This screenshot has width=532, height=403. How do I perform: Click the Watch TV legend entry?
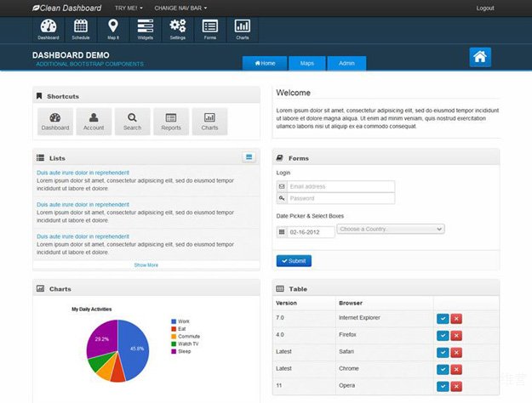pos(186,343)
